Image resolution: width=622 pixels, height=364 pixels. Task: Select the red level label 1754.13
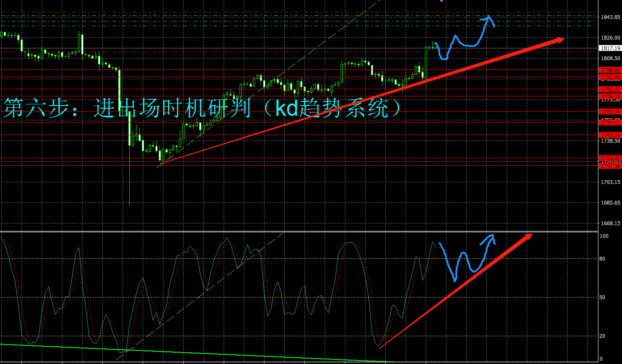click(610, 122)
